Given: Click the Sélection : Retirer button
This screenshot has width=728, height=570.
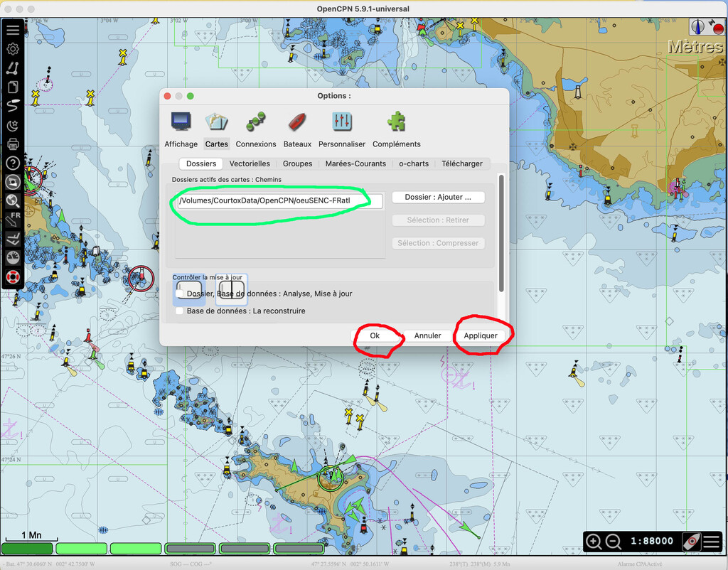Looking at the screenshot, I should click(x=438, y=220).
